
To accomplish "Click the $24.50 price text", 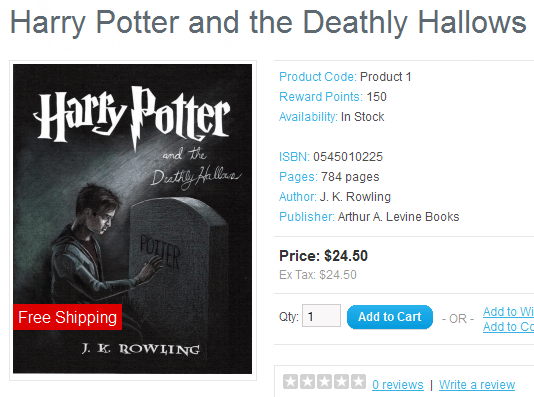I will click(346, 256).
